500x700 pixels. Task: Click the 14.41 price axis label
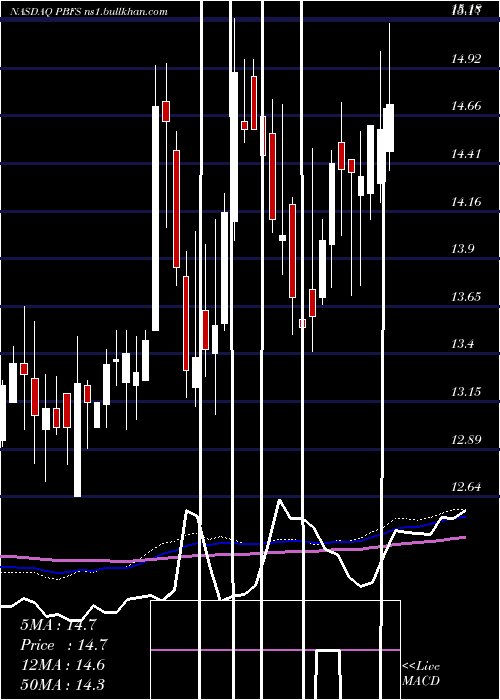tap(466, 154)
